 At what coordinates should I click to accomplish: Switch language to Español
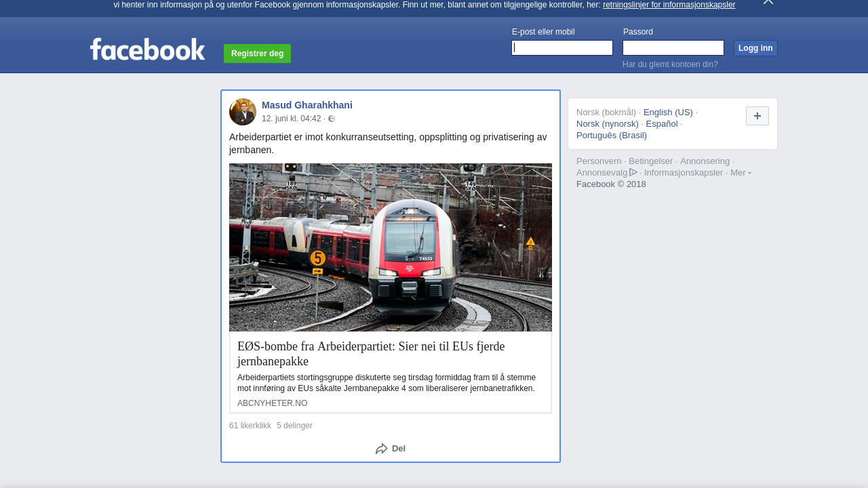coord(662,124)
